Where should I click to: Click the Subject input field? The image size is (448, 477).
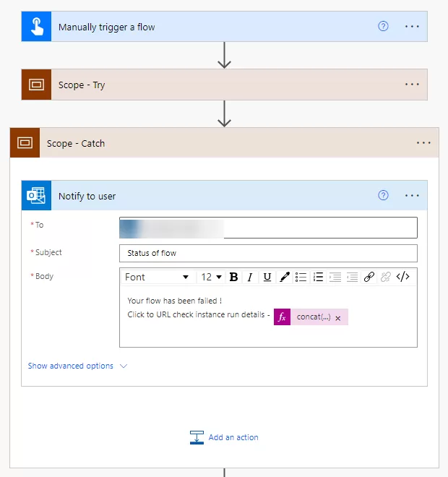point(268,253)
